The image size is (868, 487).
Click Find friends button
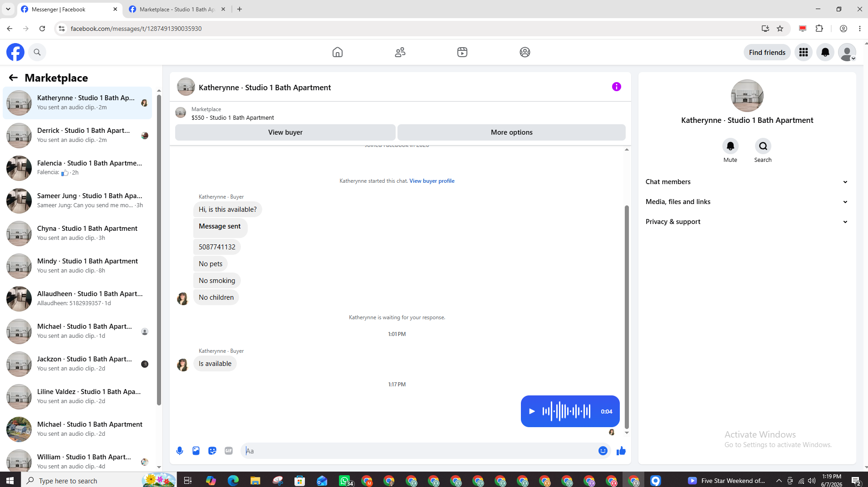pos(767,52)
